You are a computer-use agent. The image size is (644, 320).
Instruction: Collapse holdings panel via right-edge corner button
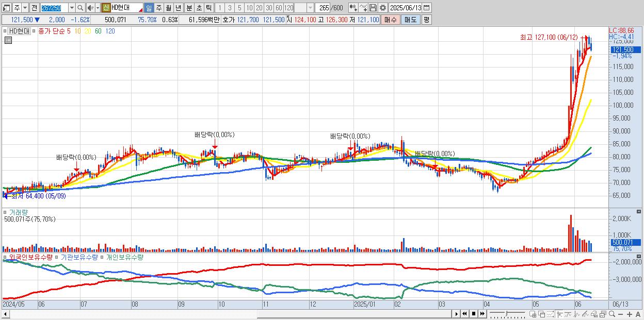tap(640, 257)
